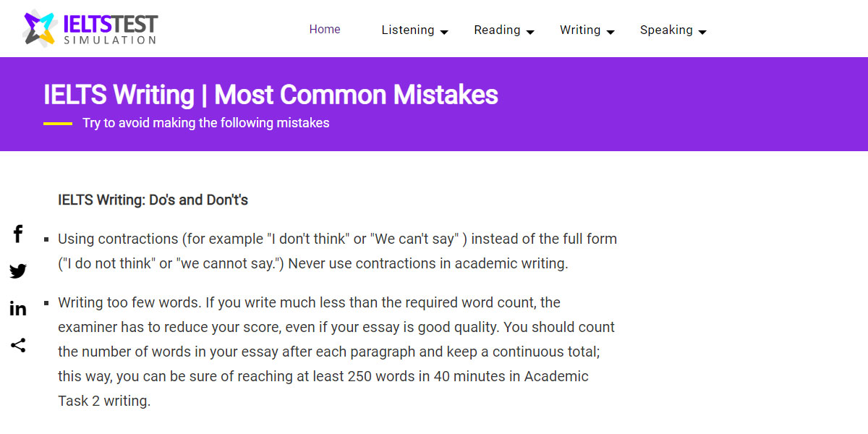Screen dimensions: 868x434
Task: Expand the Reading dropdown menu
Action: (x=531, y=32)
